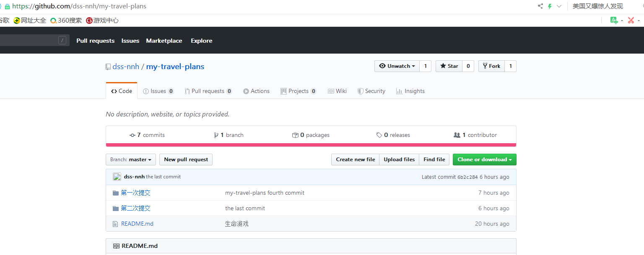
Task: Click the red scissors screenshot icon
Action: pos(631,20)
